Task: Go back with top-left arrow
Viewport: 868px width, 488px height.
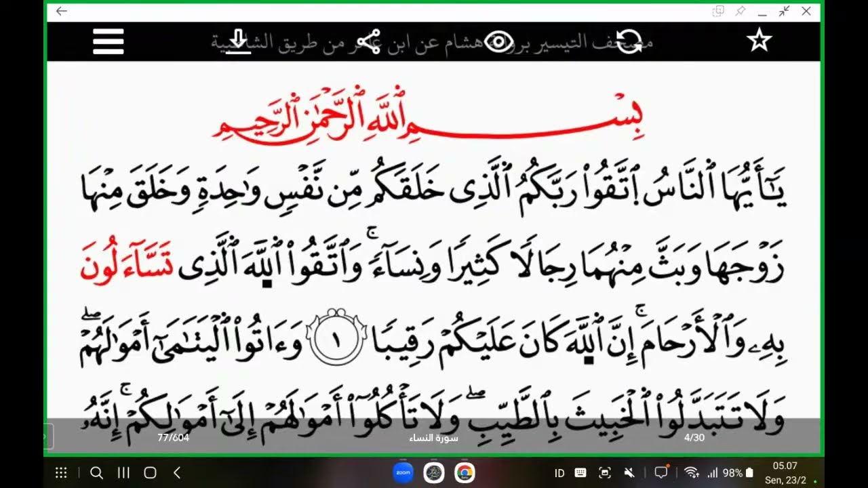Action: [62, 11]
